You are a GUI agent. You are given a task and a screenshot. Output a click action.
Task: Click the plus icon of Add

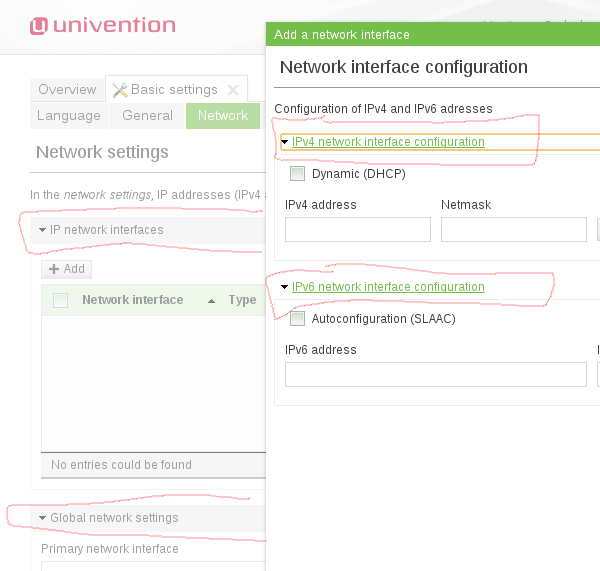pos(55,269)
